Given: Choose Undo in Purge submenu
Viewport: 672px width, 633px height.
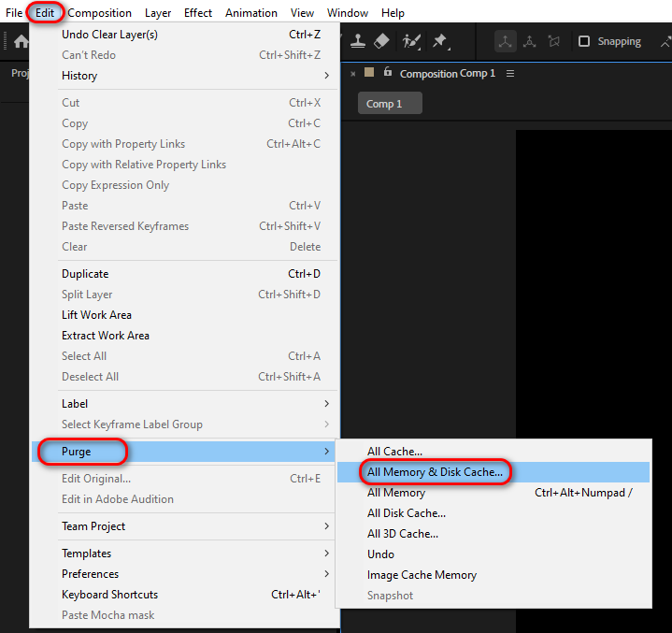Looking at the screenshot, I should click(493, 554).
